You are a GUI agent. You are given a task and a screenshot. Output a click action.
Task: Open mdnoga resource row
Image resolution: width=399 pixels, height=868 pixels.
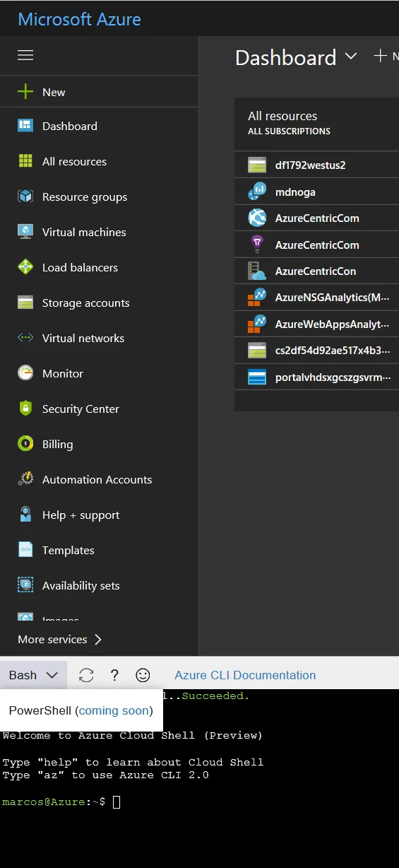316,192
